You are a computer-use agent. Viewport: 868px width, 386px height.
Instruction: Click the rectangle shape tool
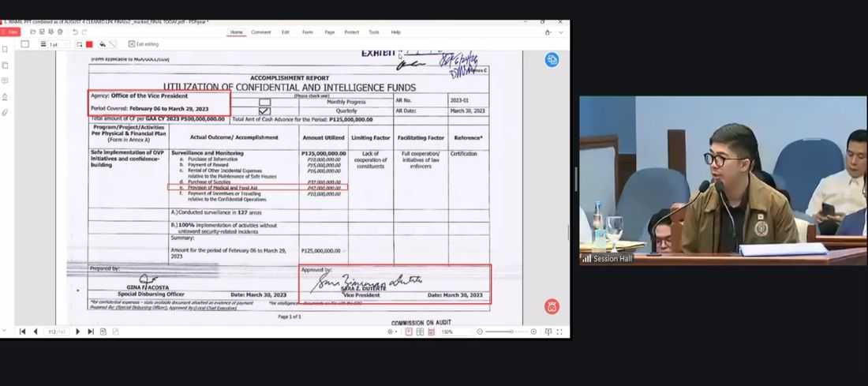tap(25, 43)
